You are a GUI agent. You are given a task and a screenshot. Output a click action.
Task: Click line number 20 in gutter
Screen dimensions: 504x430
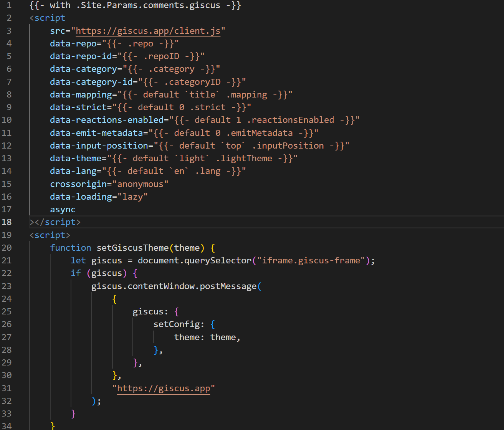click(x=7, y=248)
